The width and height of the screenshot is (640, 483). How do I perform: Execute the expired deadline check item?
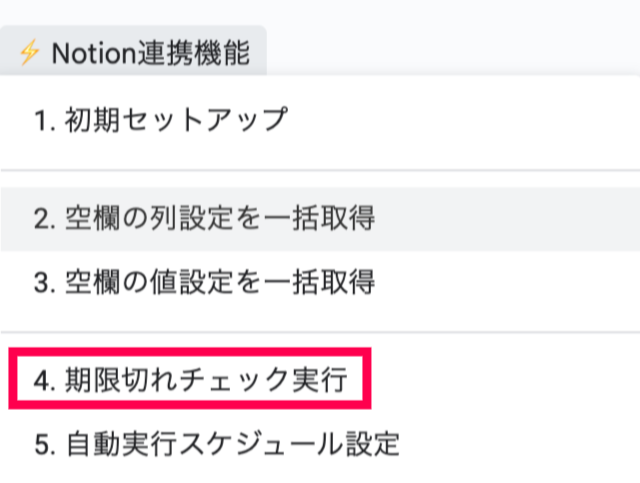pyautogui.click(x=190, y=378)
